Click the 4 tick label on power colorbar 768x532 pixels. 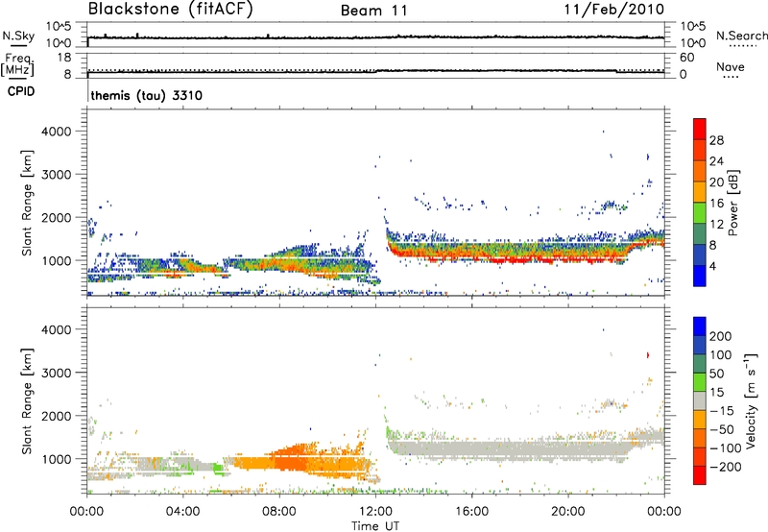point(712,266)
